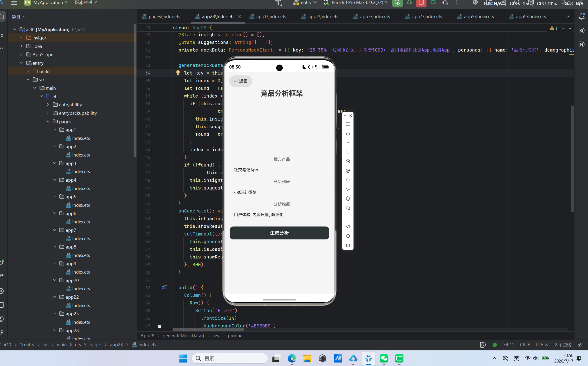Apply hot reload changes icon

click(433, 3)
